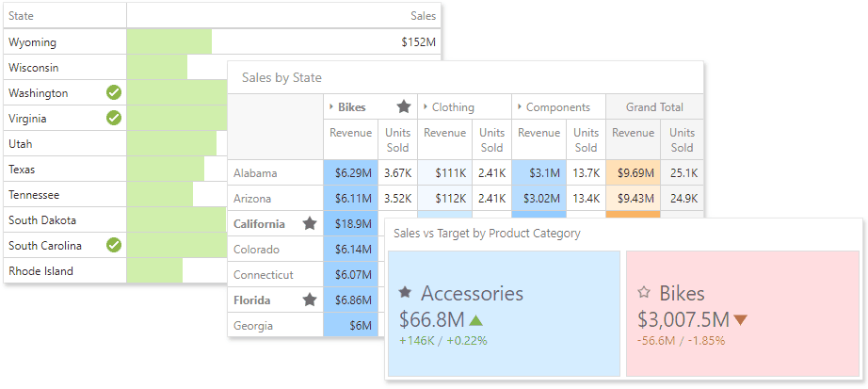Expand the Components column group
This screenshot has height=389, width=868.
point(519,107)
